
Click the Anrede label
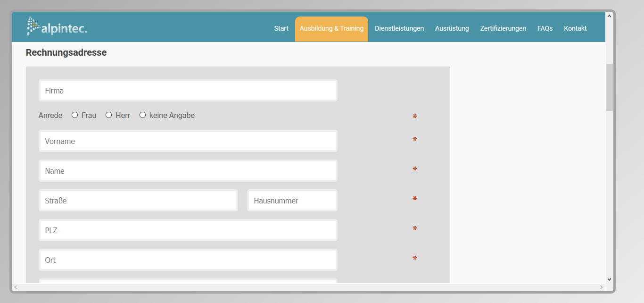click(x=50, y=115)
